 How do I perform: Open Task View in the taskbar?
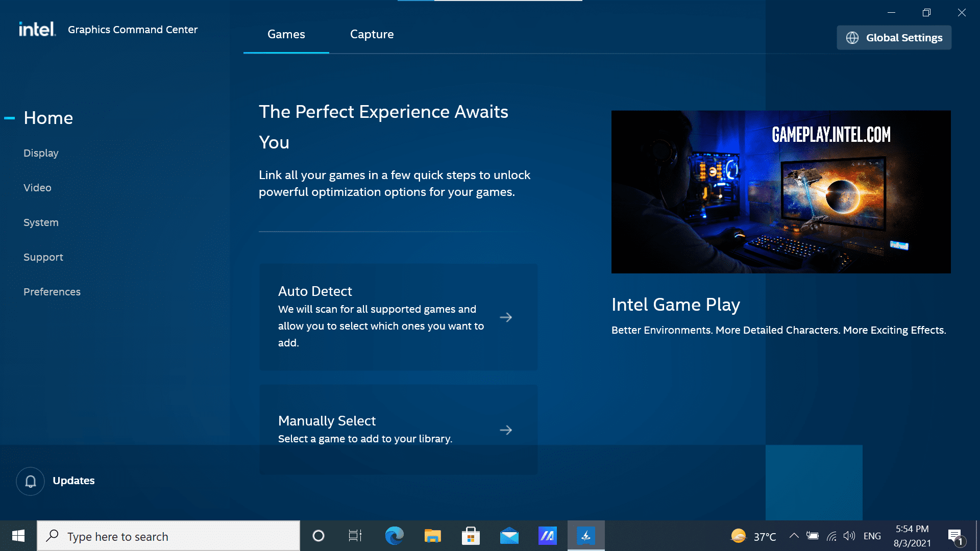pos(355,536)
